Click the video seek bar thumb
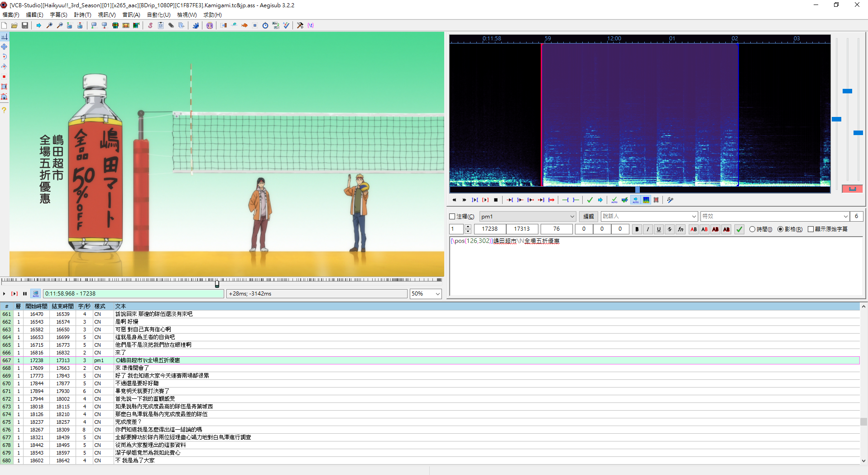This screenshot has height=475, width=868. coord(217,284)
